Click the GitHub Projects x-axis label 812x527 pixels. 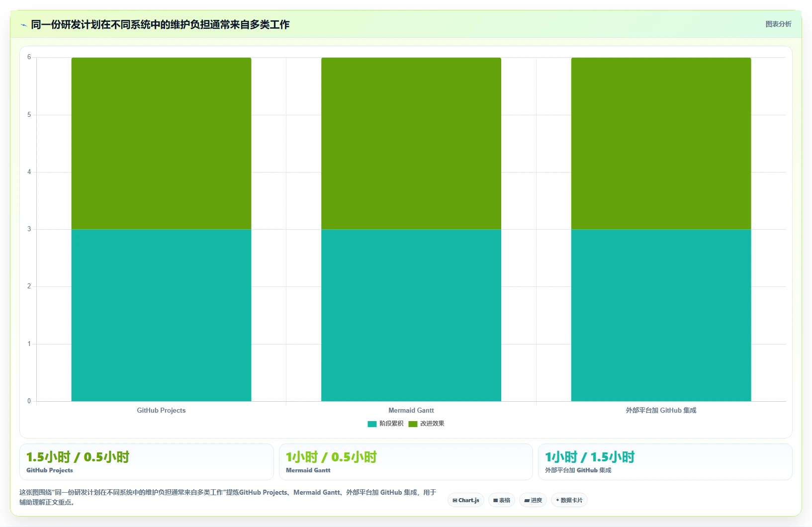161,410
